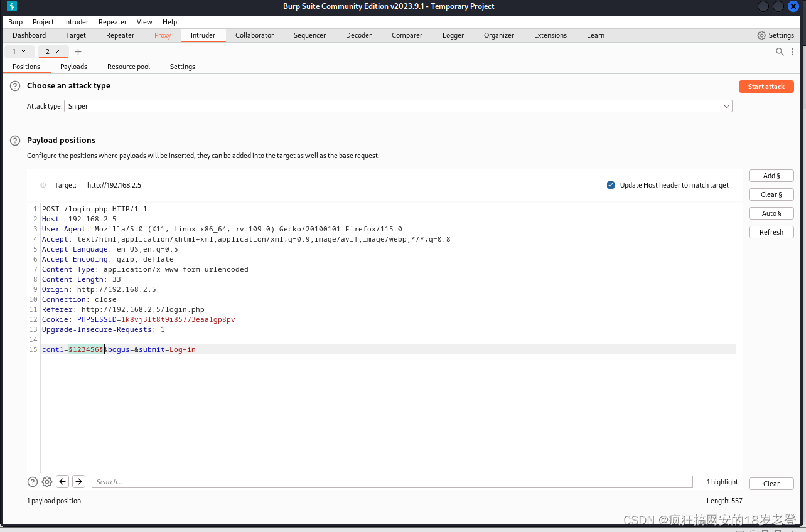Click the POST /login.php HTTP/1.1 line

pos(95,209)
